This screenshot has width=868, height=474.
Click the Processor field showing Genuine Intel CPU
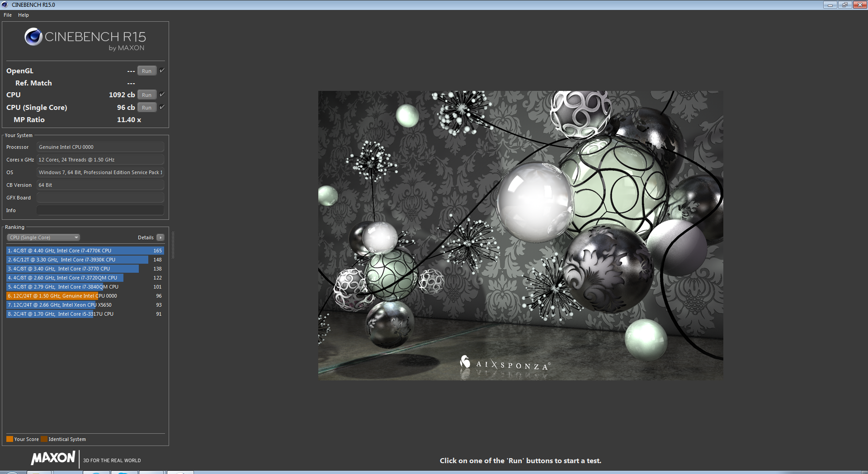[x=100, y=147]
